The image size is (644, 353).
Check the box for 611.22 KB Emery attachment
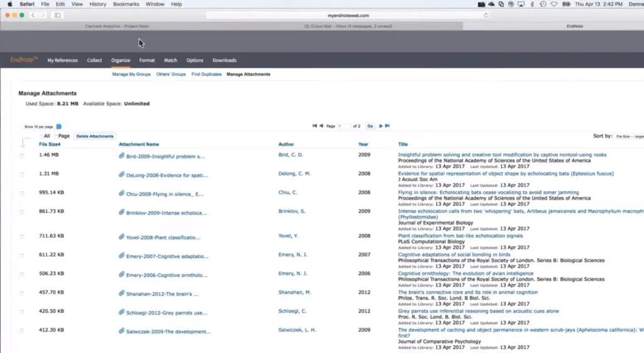[22, 256]
